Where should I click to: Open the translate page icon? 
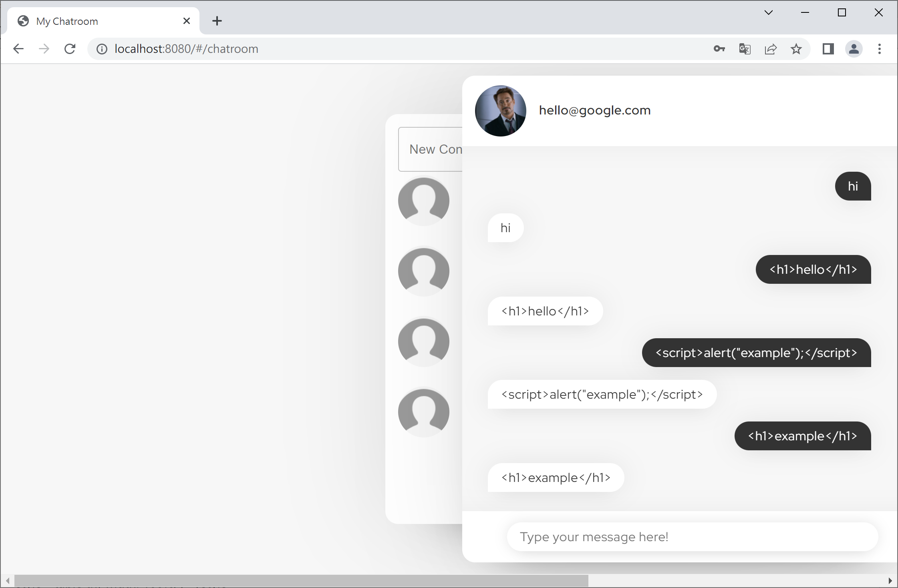745,48
